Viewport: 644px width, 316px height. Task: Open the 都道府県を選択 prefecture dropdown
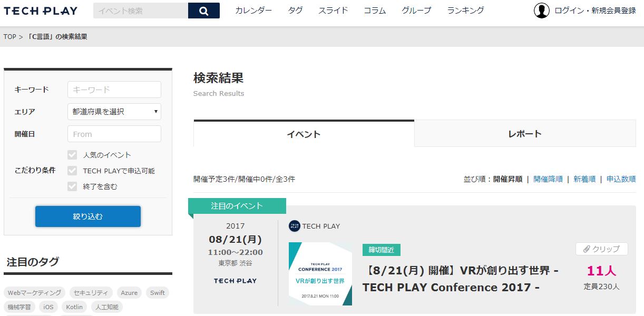pos(114,111)
